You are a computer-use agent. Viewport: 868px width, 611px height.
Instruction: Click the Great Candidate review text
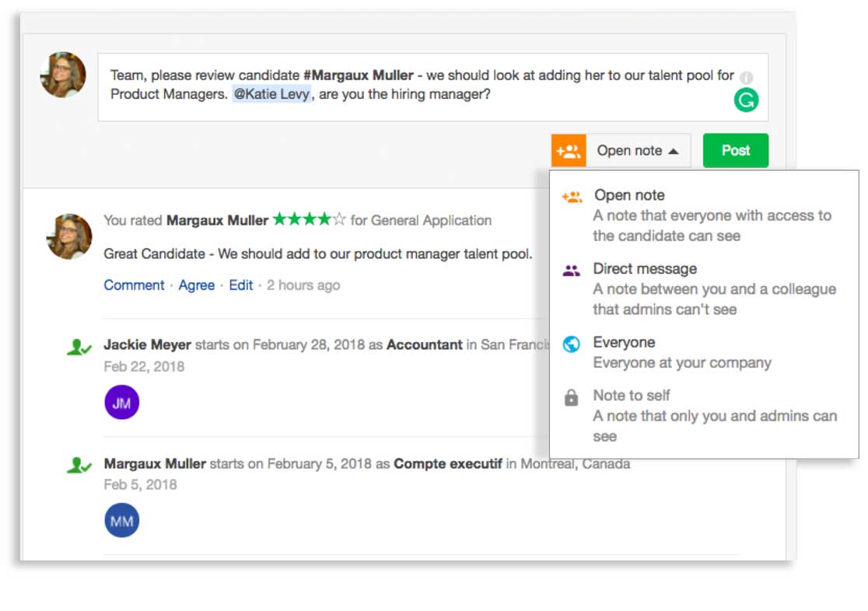click(318, 254)
